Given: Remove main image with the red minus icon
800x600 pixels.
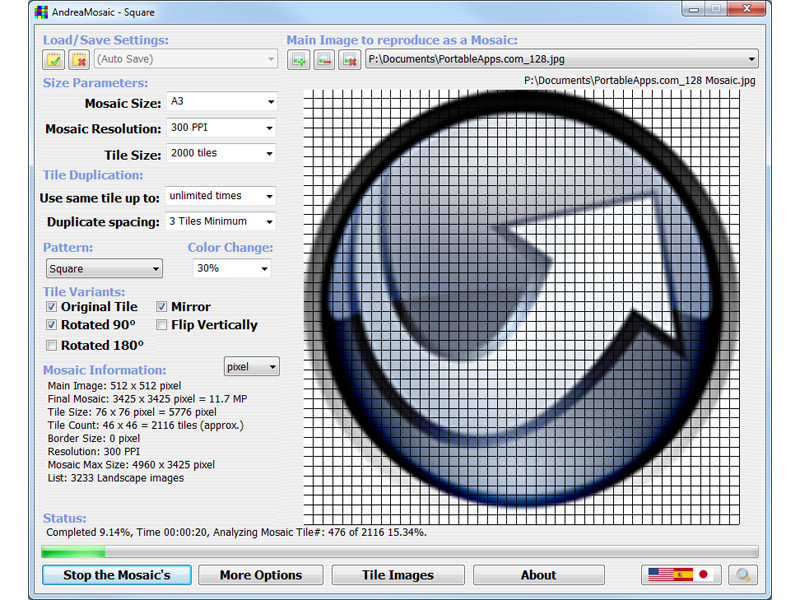Looking at the screenshot, I should coord(324,60).
